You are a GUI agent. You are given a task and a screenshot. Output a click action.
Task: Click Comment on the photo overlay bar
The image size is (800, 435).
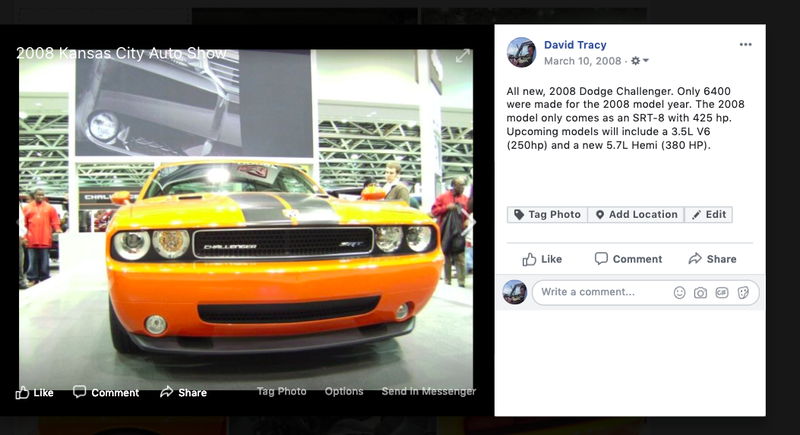point(106,392)
